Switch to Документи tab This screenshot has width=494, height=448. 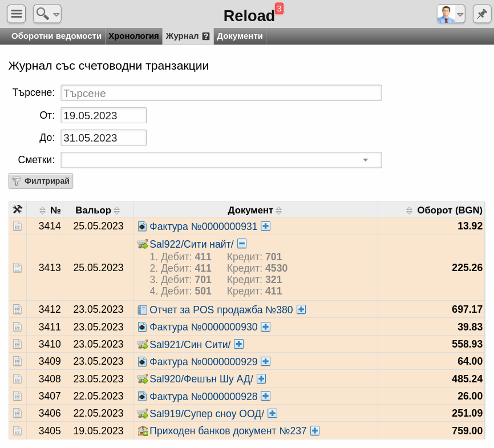tap(240, 36)
